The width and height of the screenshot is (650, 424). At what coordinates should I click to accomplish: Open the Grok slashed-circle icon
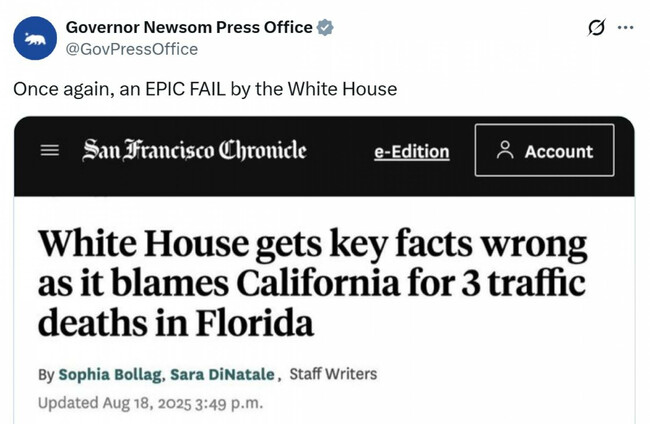tap(597, 28)
